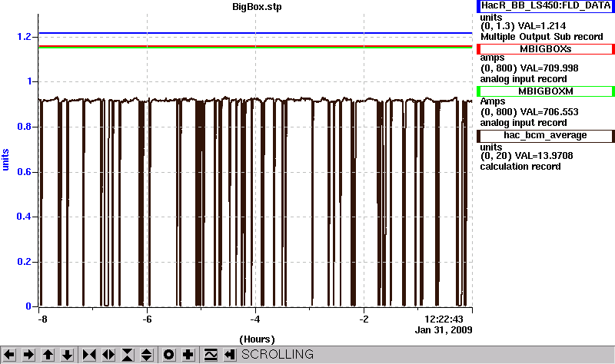Click the (Hours) x-axis label
The width and height of the screenshot is (615, 364).
tap(257, 339)
